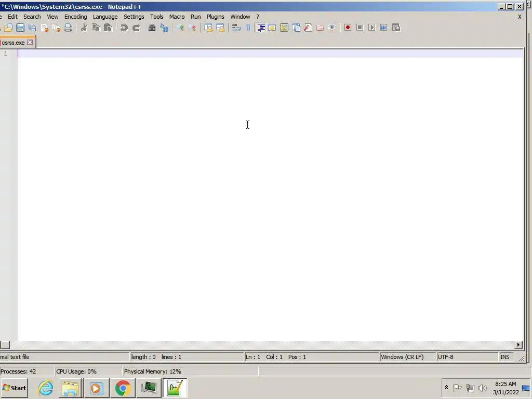Viewport: 532px width, 399px height.
Task: Open the View menu
Action: 52,17
